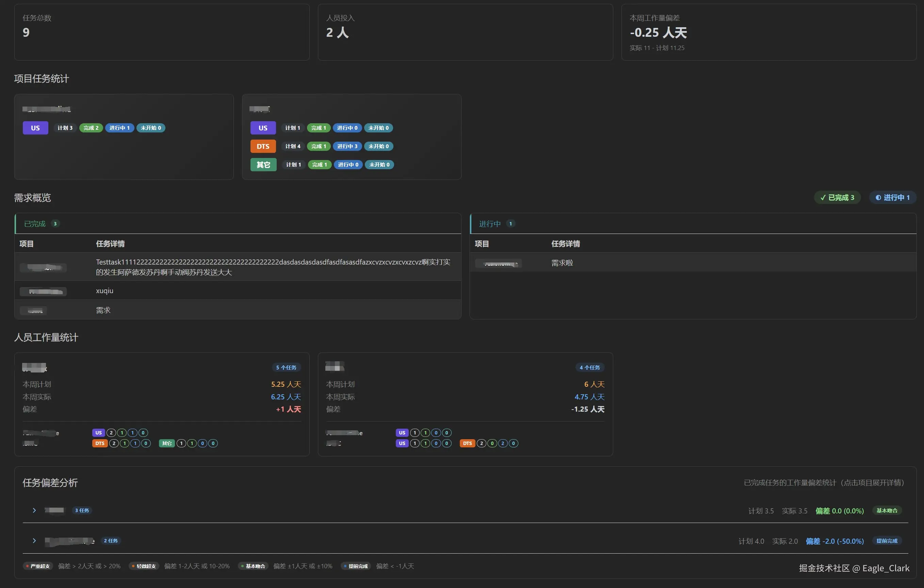Image resolution: width=924 pixels, height=588 pixels.
Task: Click the 已完成 3 status filter badge
Action: coord(837,197)
